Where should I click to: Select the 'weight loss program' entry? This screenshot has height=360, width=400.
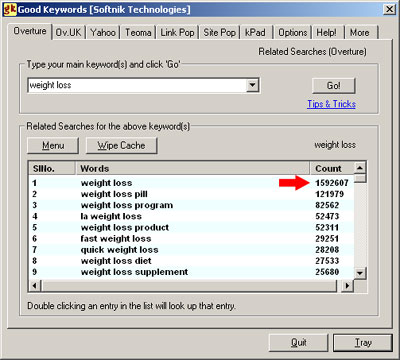tap(191, 205)
